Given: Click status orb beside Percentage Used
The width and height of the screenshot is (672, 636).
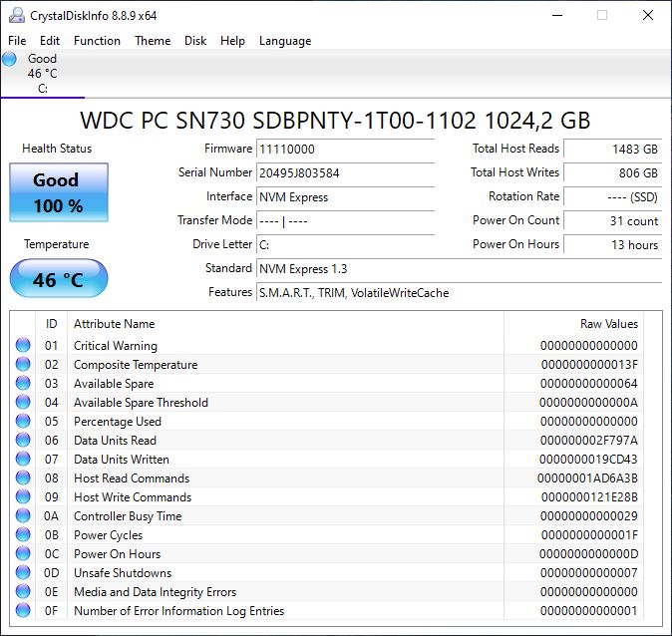Looking at the screenshot, I should pyautogui.click(x=23, y=421).
